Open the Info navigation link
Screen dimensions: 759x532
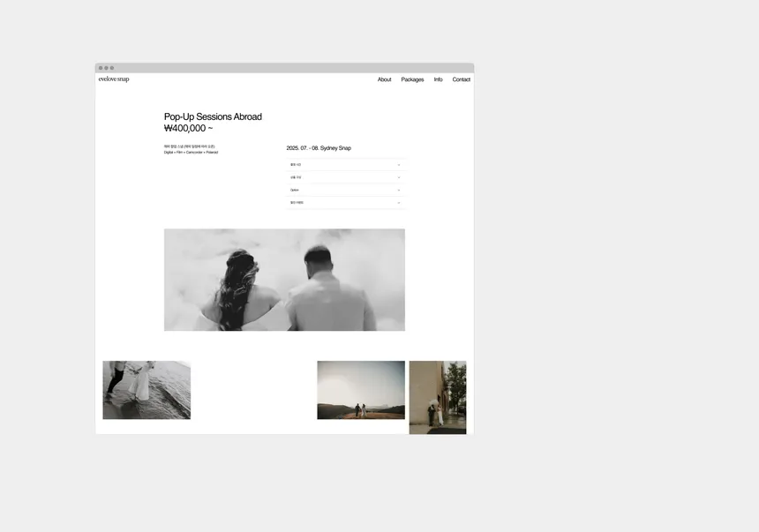[438, 79]
